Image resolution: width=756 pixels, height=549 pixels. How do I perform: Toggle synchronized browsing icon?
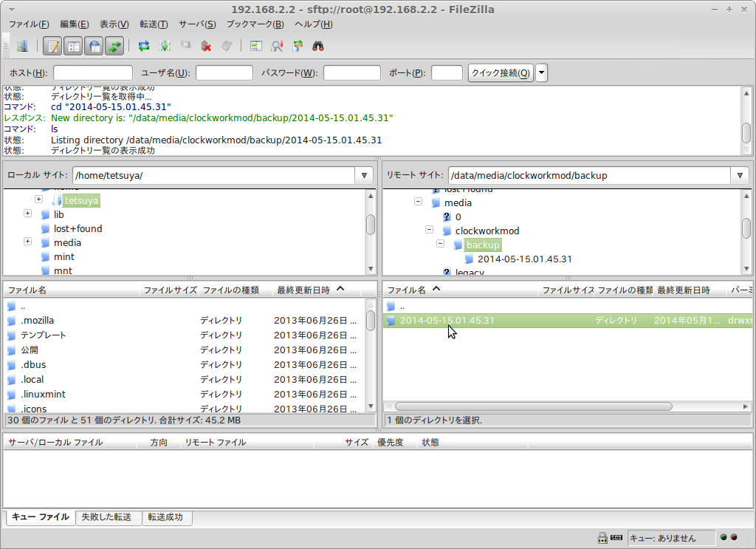click(x=298, y=47)
